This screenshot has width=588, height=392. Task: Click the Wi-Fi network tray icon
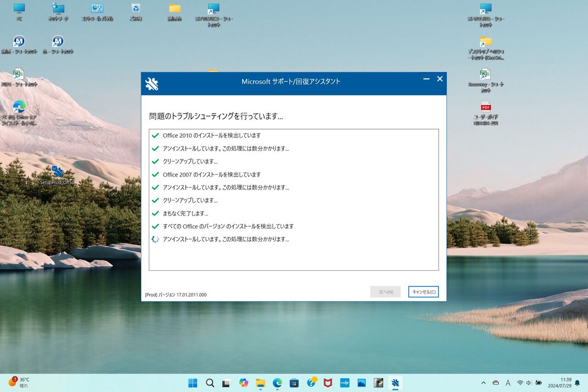pos(520,383)
